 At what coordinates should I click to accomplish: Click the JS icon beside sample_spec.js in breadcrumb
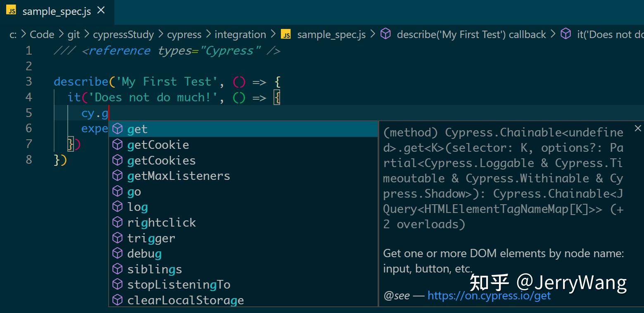[285, 35]
